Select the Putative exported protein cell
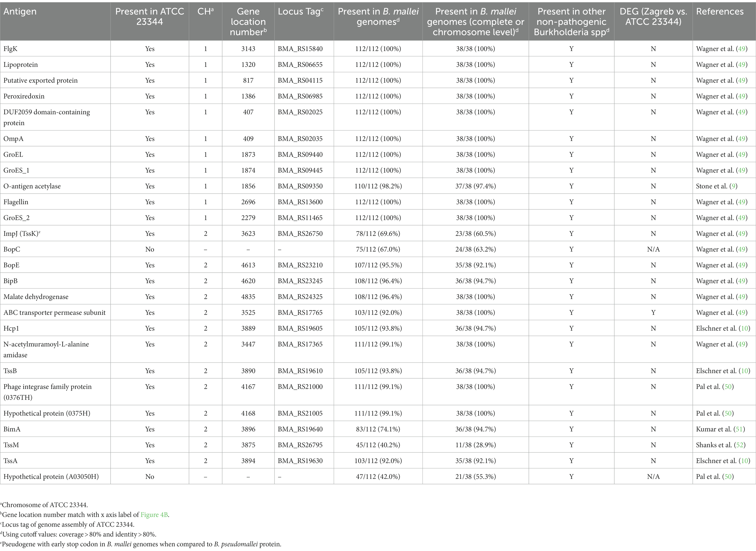This screenshot has height=551, width=756. [55, 81]
